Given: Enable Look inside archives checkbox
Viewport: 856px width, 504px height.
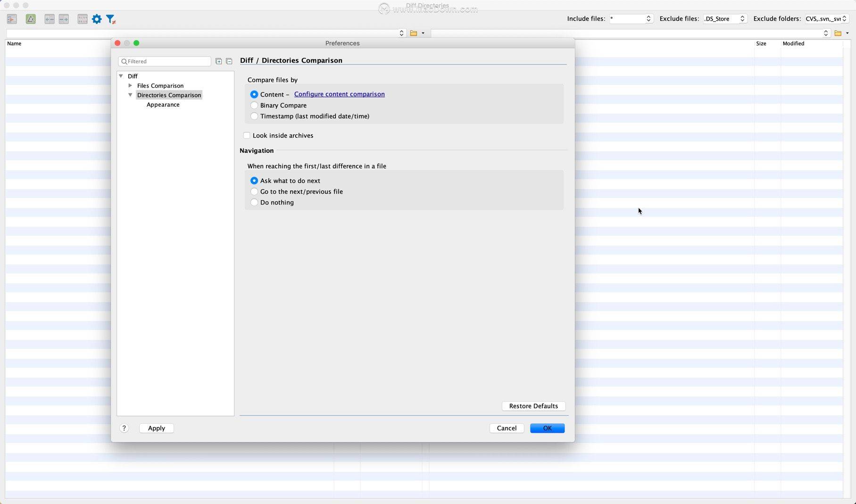Looking at the screenshot, I should click(x=247, y=135).
